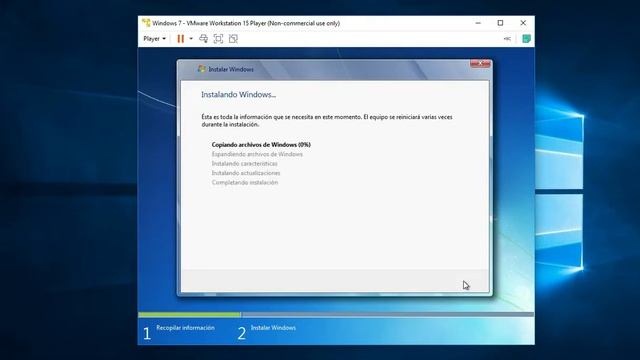Select 'Copiando archivos de Windows (0%)' step
This screenshot has width=640, height=360.
[261, 144]
